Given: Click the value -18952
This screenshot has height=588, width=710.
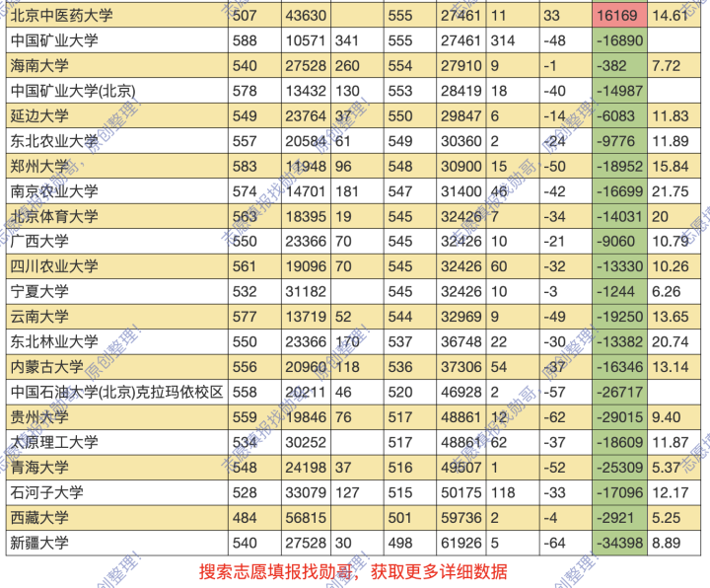Looking at the screenshot, I should 619,166.
